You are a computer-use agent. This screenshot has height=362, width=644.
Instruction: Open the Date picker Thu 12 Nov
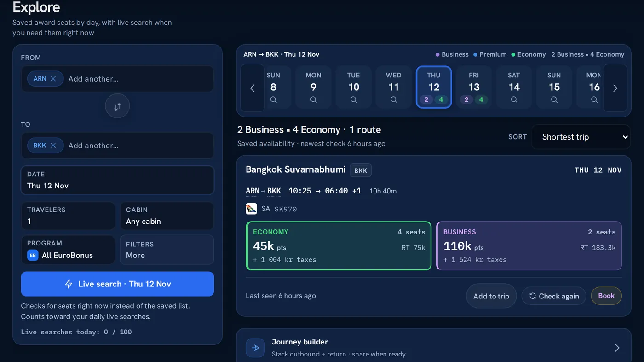117,180
